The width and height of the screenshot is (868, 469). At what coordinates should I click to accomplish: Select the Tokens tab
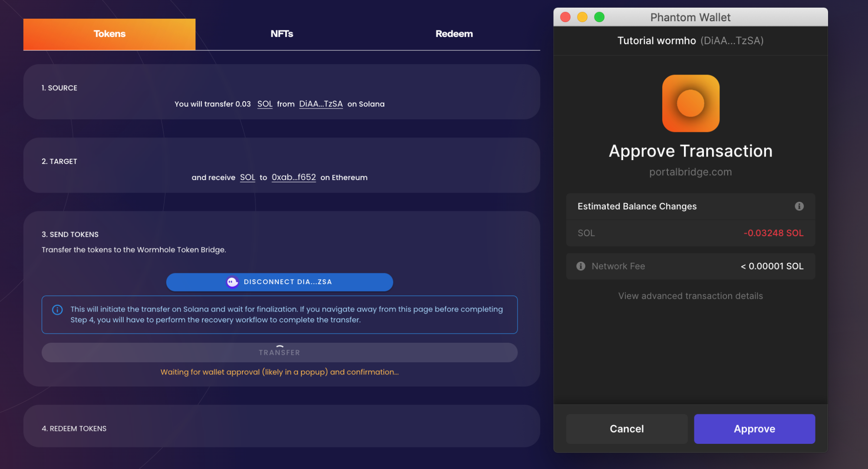(x=109, y=33)
